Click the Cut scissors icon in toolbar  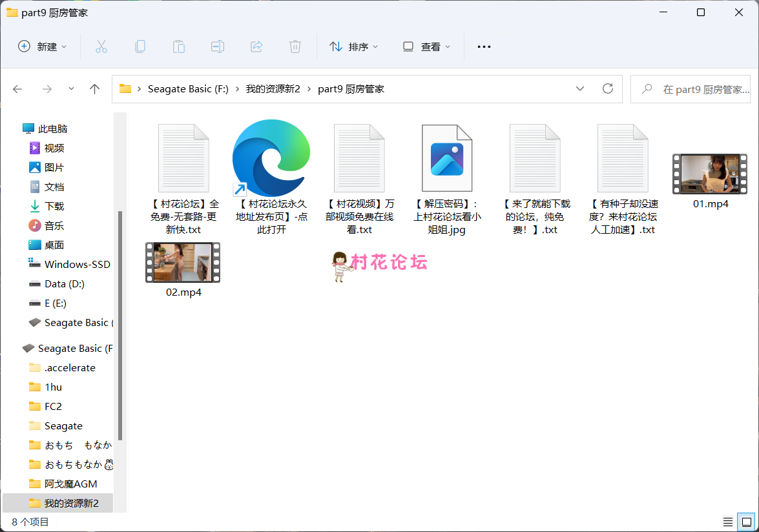point(101,46)
